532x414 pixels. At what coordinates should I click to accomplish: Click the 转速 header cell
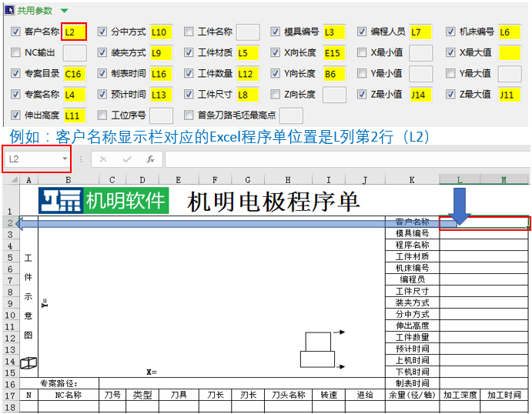pos(329,395)
